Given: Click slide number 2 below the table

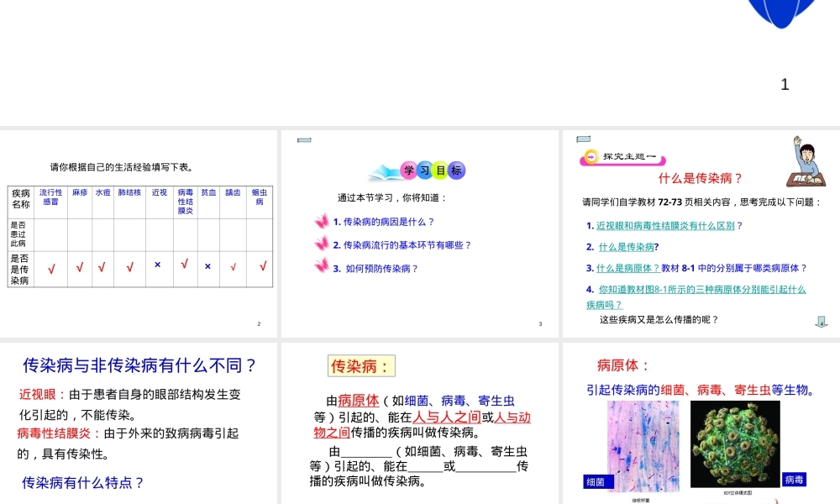Looking at the screenshot, I should pos(259,324).
